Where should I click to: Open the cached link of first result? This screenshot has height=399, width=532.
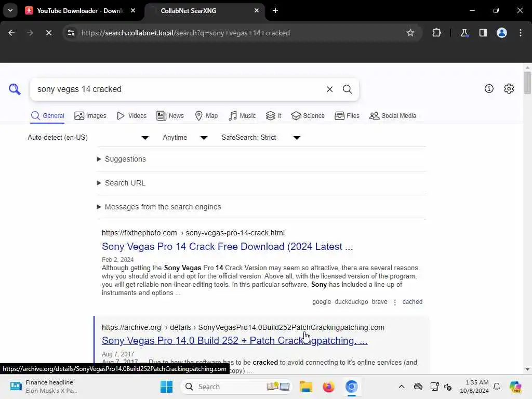tap(412, 302)
